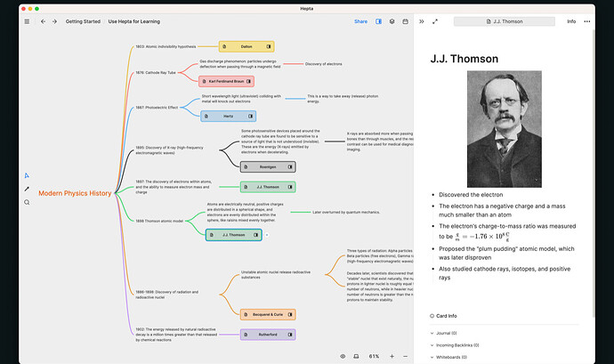614x364 pixels.
Task: Open the three-dot more options menu
Action: [587, 21]
